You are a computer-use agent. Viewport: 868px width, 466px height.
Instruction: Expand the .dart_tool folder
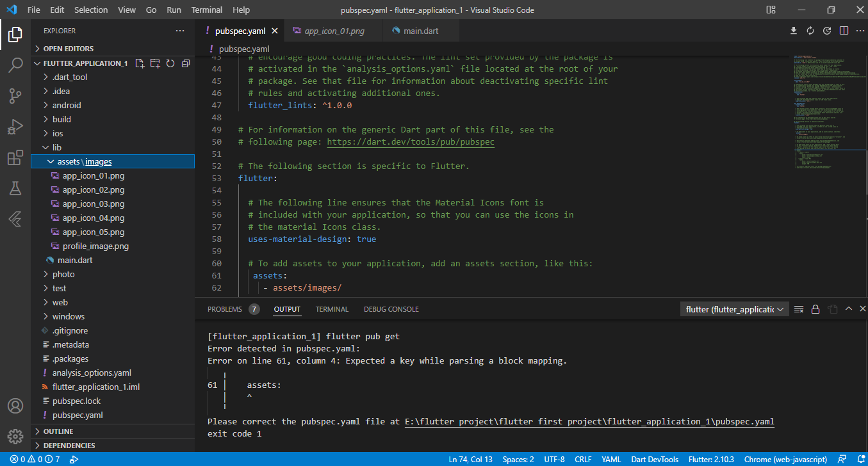click(113, 77)
